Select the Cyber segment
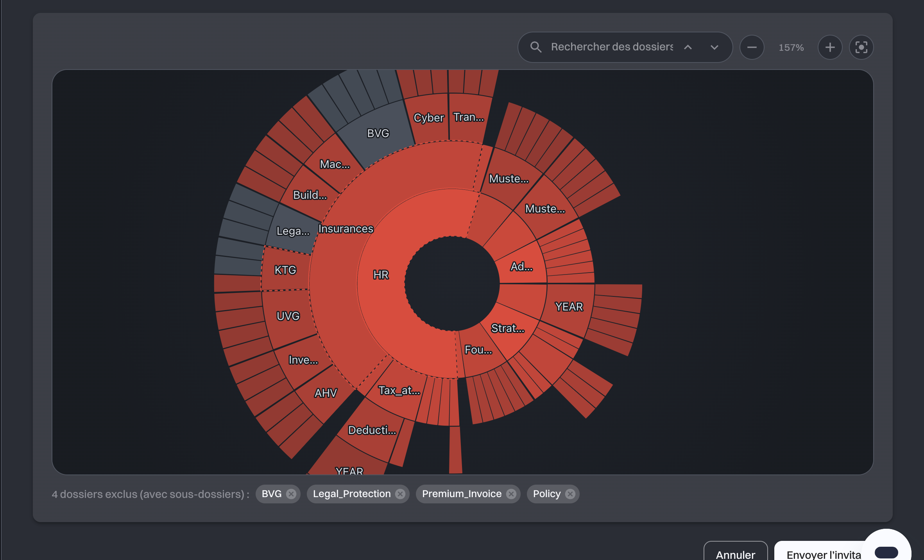 pyautogui.click(x=428, y=118)
